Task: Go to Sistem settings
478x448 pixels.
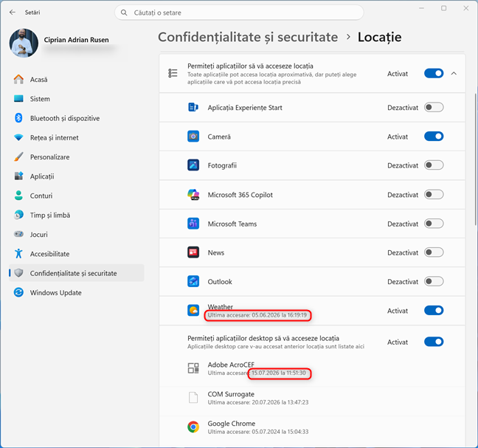Action: click(x=76, y=99)
